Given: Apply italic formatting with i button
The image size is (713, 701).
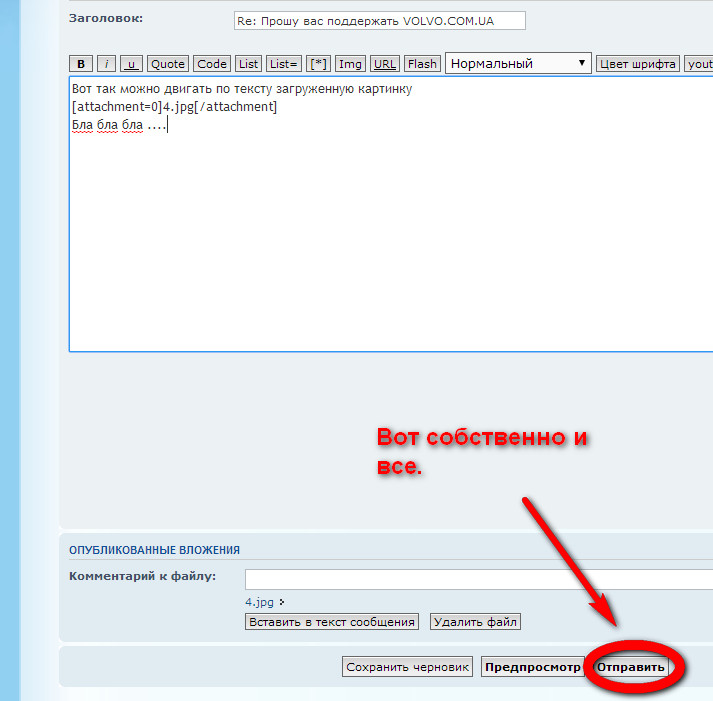Looking at the screenshot, I should (106, 63).
